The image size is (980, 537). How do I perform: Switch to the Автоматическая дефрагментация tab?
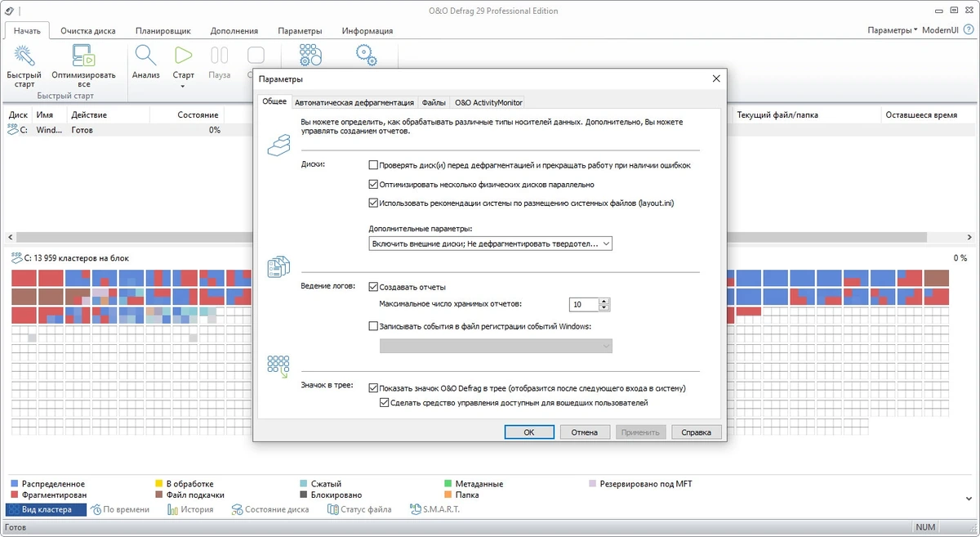point(354,103)
